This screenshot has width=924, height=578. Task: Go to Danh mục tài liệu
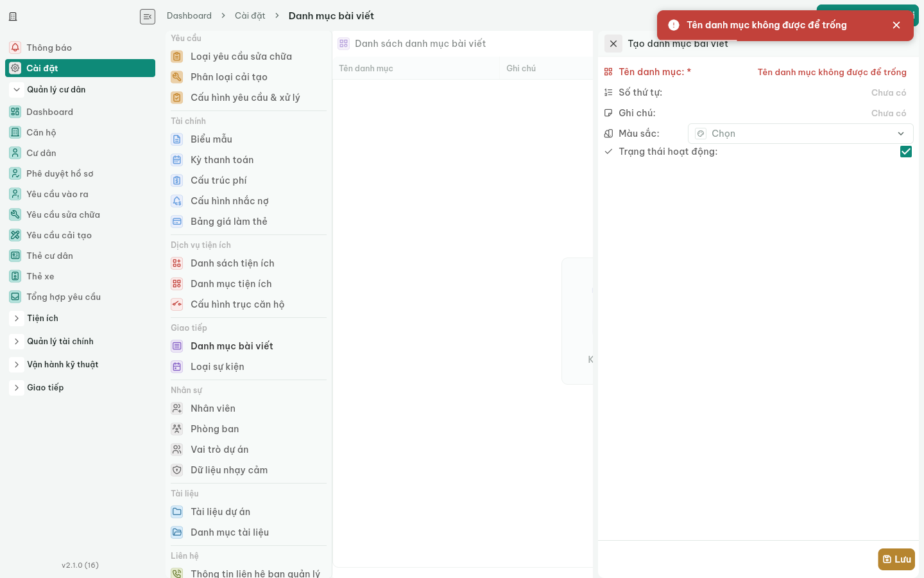point(248,532)
